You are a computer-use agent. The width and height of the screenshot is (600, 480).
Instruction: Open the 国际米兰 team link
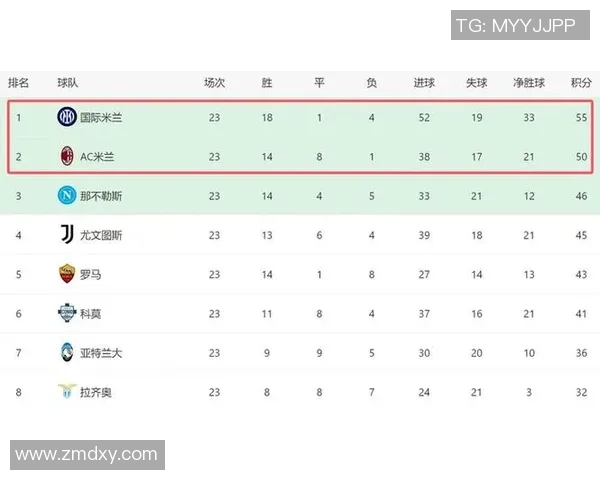pos(101,117)
